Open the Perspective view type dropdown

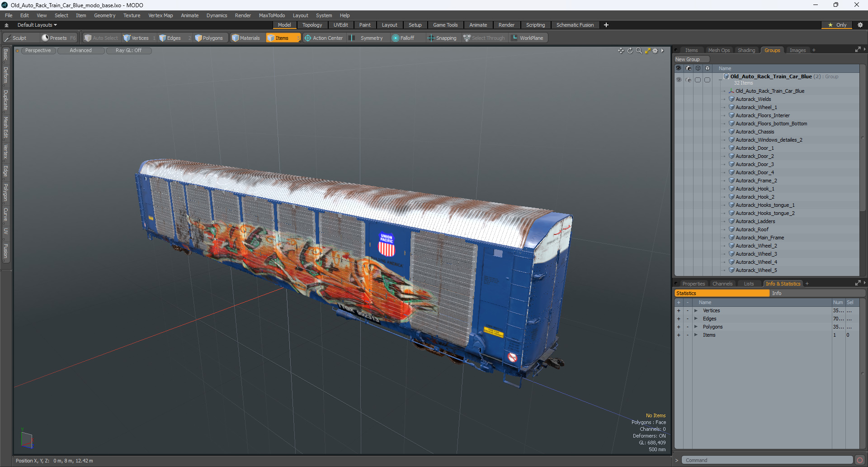click(38, 51)
